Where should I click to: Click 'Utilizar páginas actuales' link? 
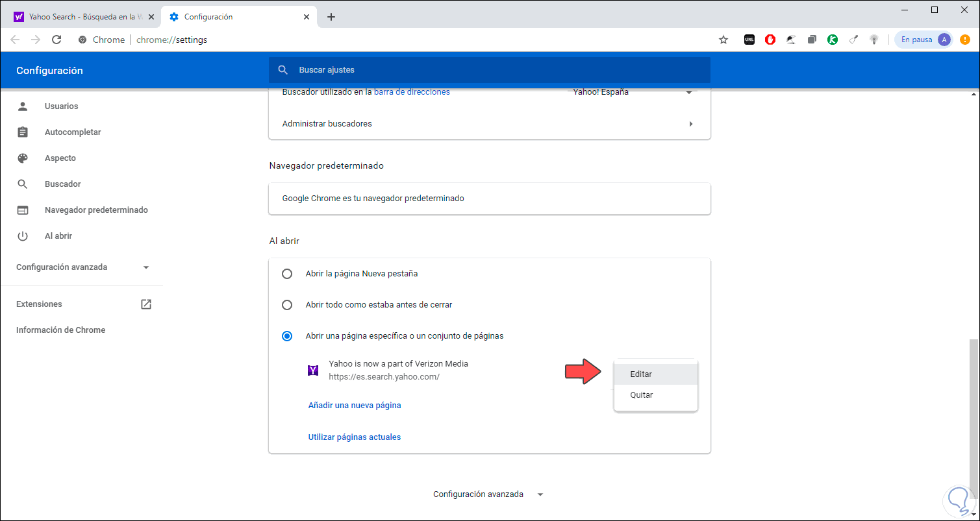355,437
